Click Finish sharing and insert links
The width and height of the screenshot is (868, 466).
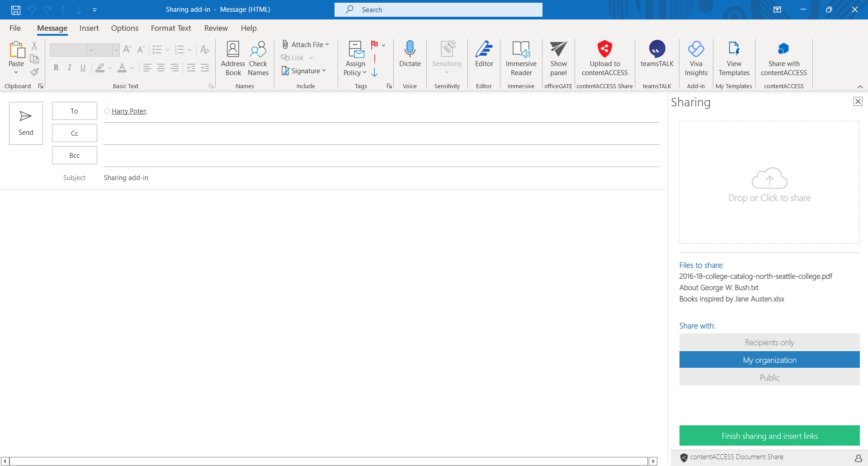pos(769,436)
